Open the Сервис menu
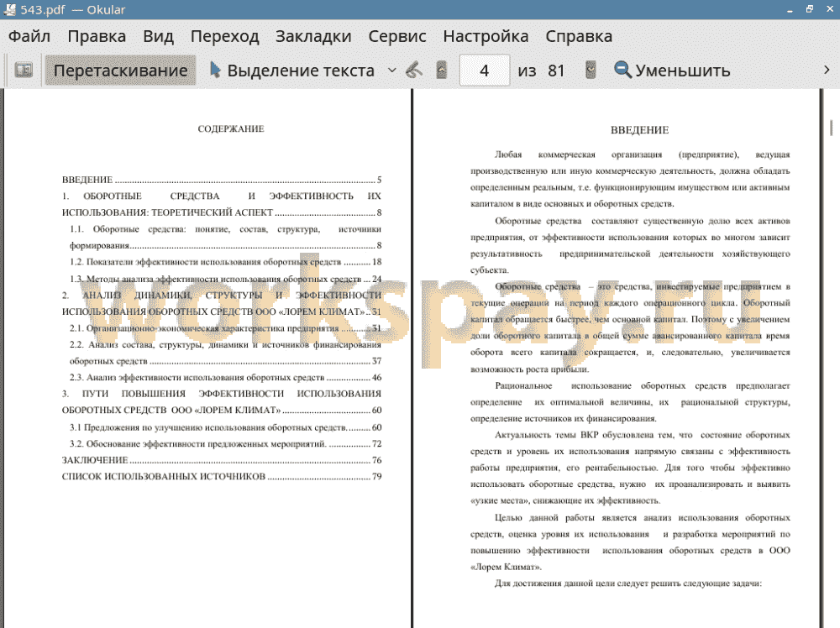 coord(397,36)
